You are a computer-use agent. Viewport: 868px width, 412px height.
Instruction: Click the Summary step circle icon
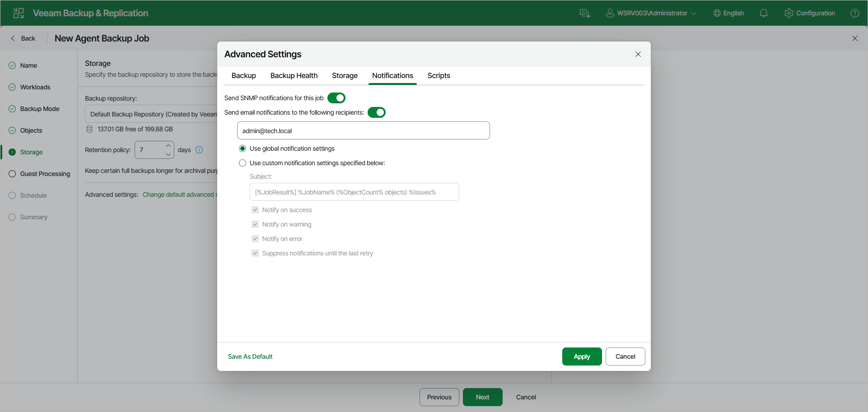[12, 217]
